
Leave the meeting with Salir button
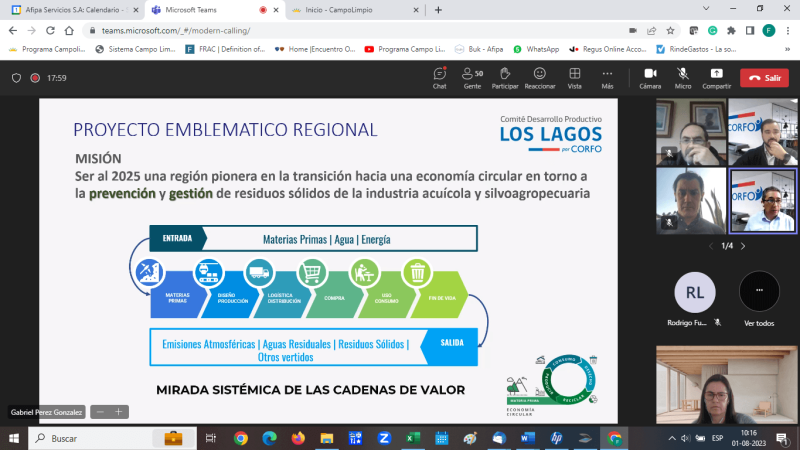[x=764, y=77]
